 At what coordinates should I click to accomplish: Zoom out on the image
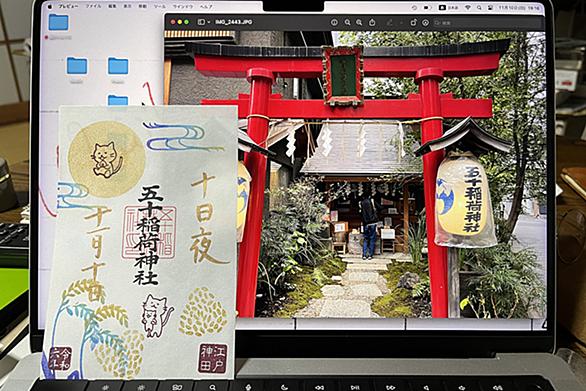pyautogui.click(x=347, y=22)
